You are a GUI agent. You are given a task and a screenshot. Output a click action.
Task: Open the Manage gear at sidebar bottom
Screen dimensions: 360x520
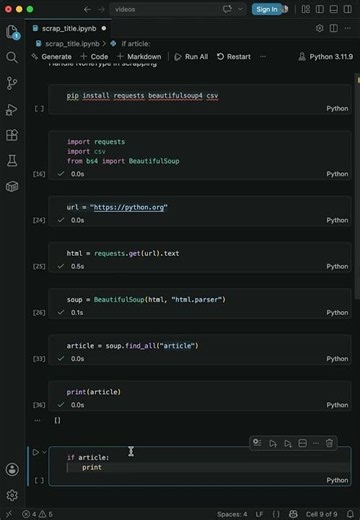pos(12,495)
